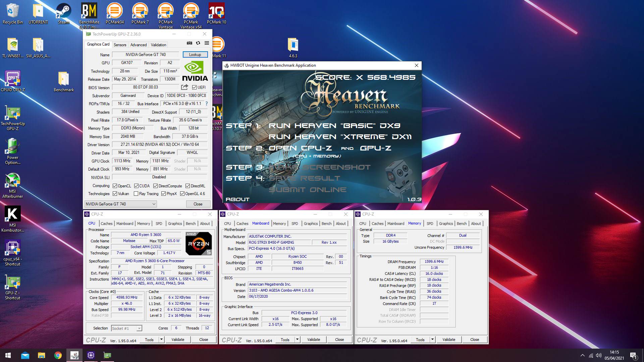Show hidden system tray icons
This screenshot has width=644, height=362.
click(x=582, y=355)
